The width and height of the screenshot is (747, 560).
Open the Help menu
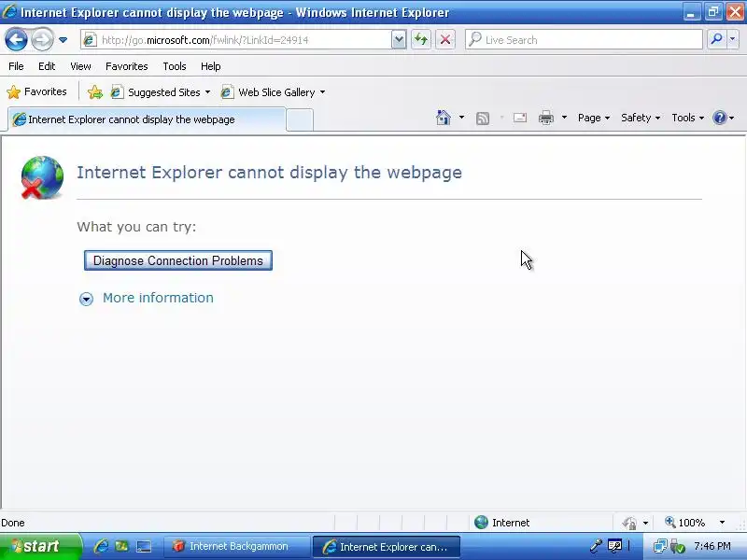211,66
